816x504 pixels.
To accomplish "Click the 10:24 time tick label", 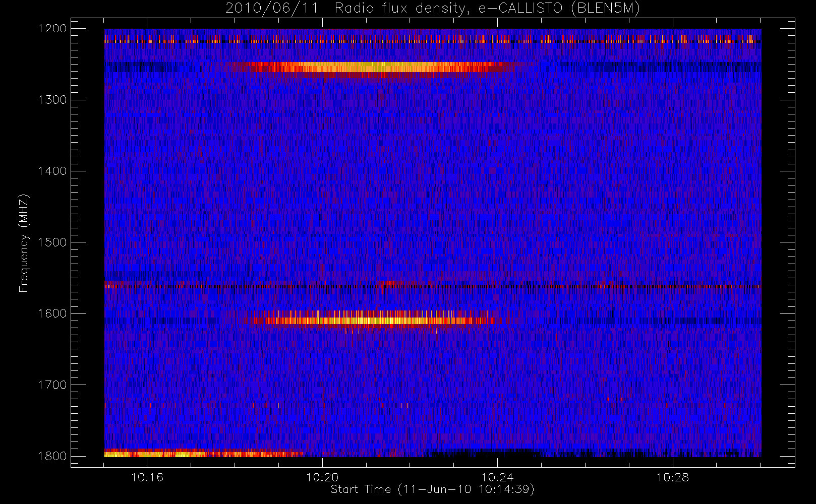I will 497,477.
